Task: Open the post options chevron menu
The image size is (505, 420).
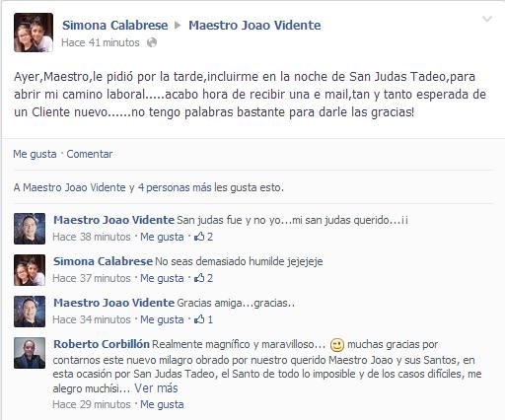Action: (x=487, y=19)
